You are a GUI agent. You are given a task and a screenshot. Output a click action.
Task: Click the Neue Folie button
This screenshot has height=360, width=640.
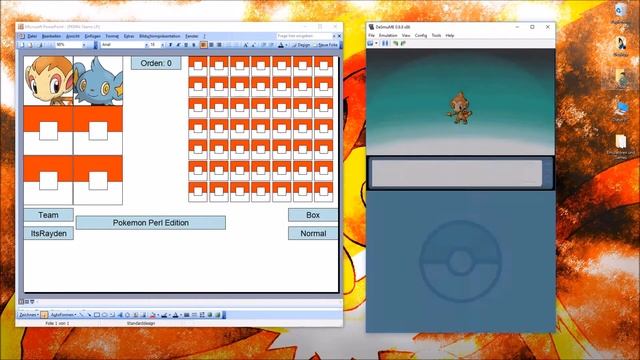(325, 45)
